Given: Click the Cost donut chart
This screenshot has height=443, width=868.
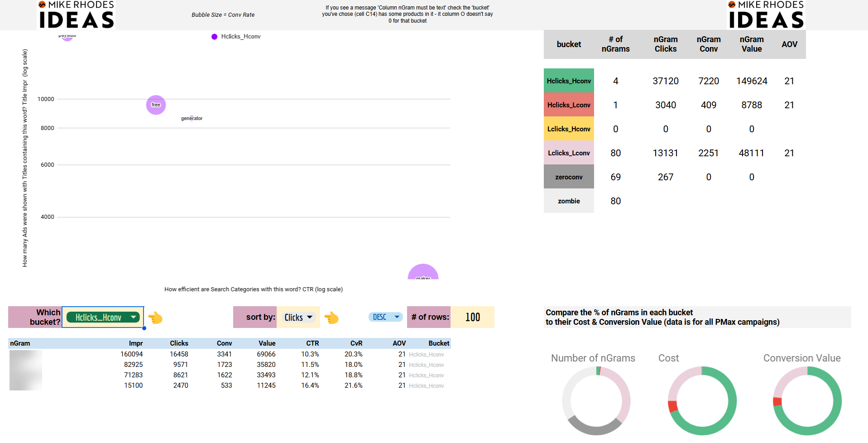Looking at the screenshot, I should [702, 401].
